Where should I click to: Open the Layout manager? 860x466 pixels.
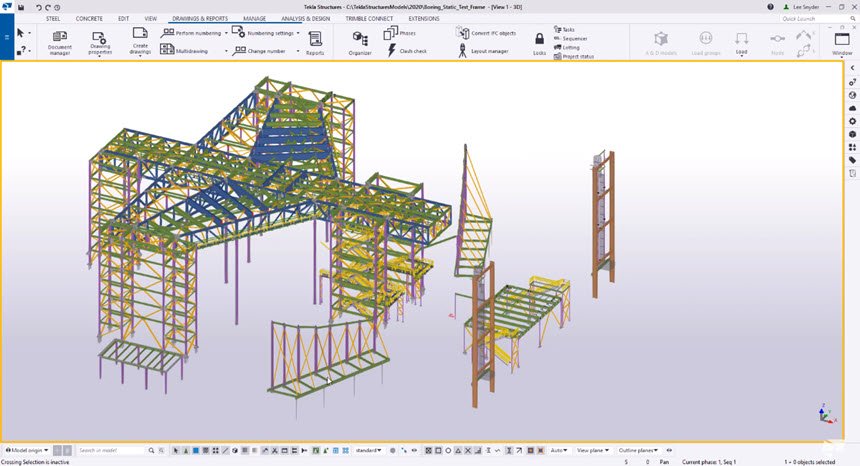483,51
